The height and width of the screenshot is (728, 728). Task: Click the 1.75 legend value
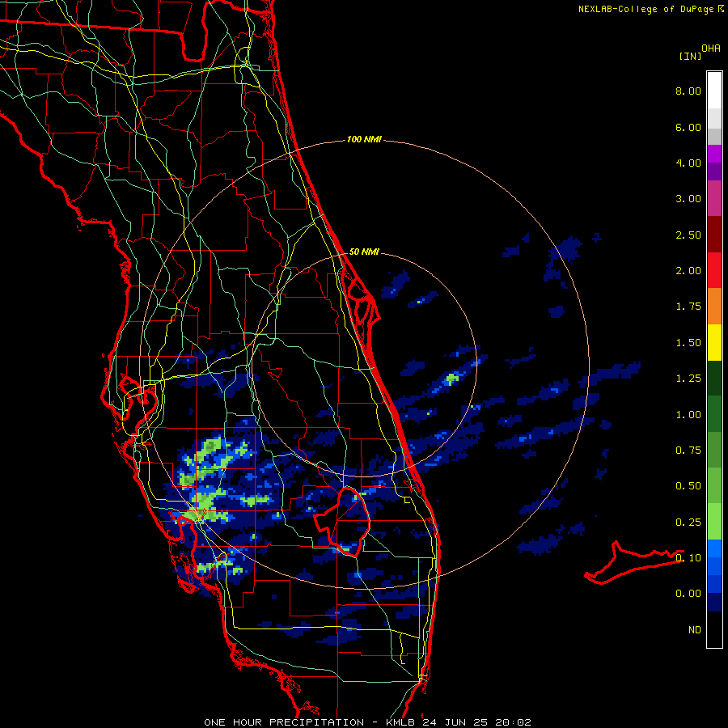(688, 307)
